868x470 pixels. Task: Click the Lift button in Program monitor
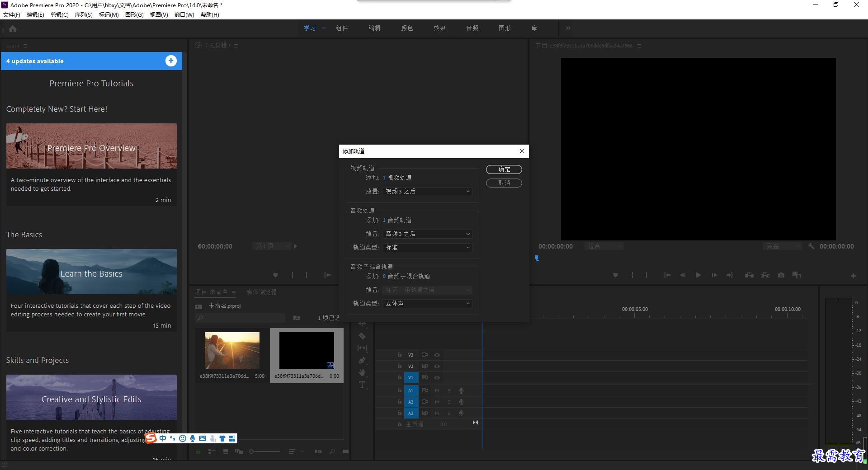pos(749,275)
